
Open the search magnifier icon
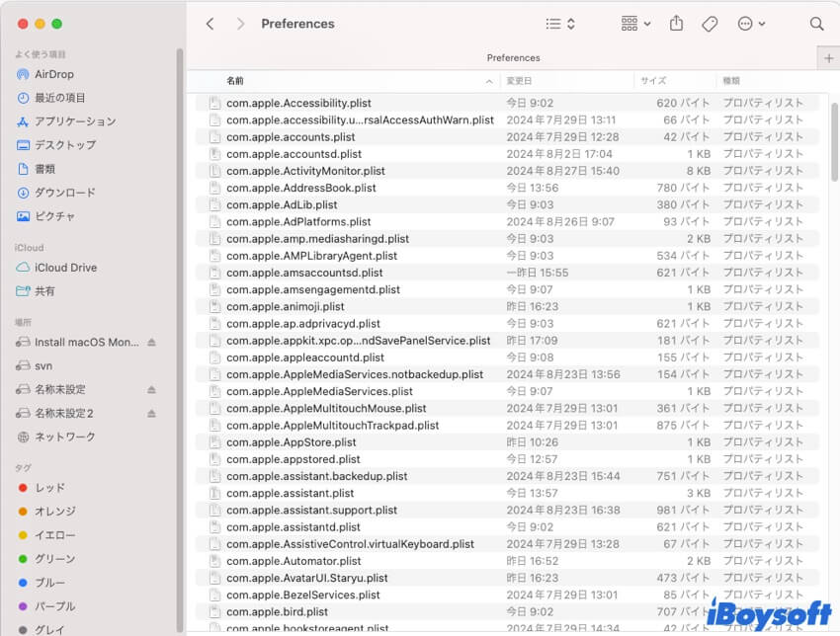[816, 24]
